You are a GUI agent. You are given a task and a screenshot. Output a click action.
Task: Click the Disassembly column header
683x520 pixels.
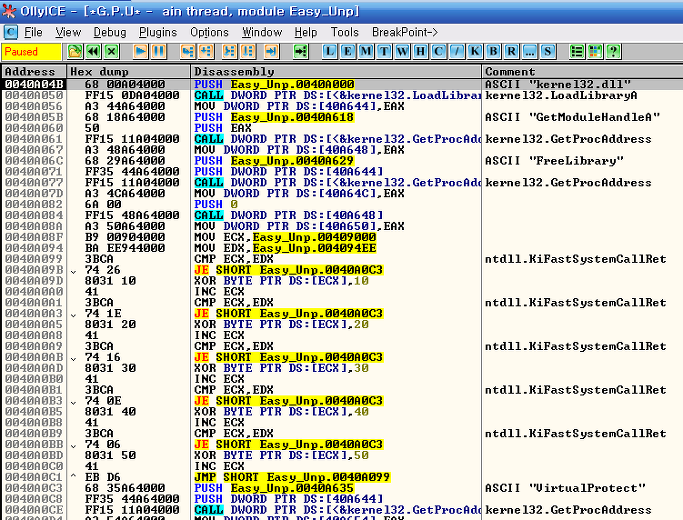pyautogui.click(x=336, y=71)
